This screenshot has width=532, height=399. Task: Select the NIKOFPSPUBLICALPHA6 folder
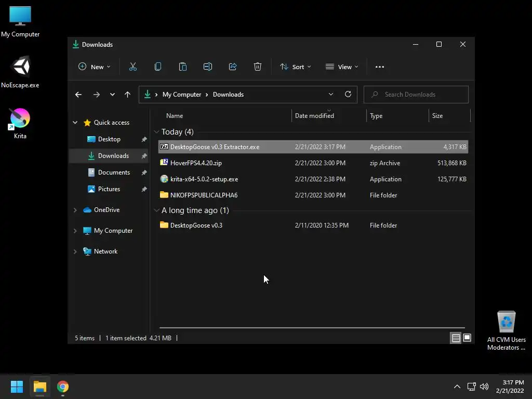point(313,195)
